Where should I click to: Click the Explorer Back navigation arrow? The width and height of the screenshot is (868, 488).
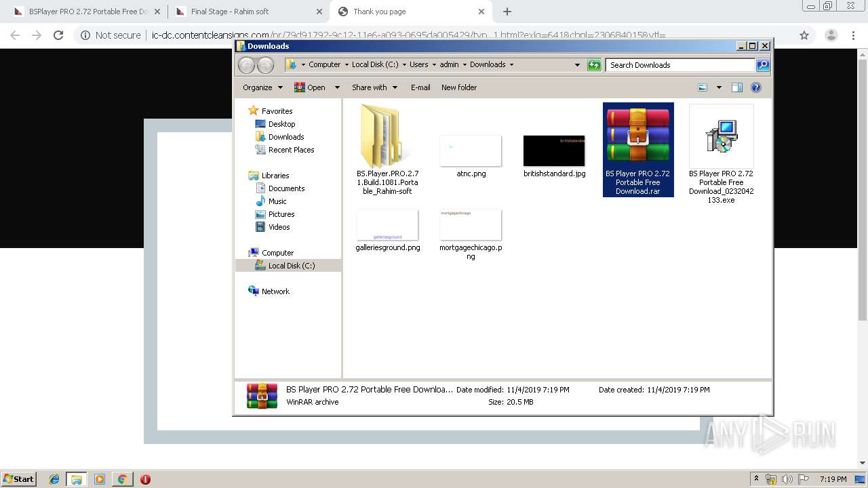tap(246, 65)
